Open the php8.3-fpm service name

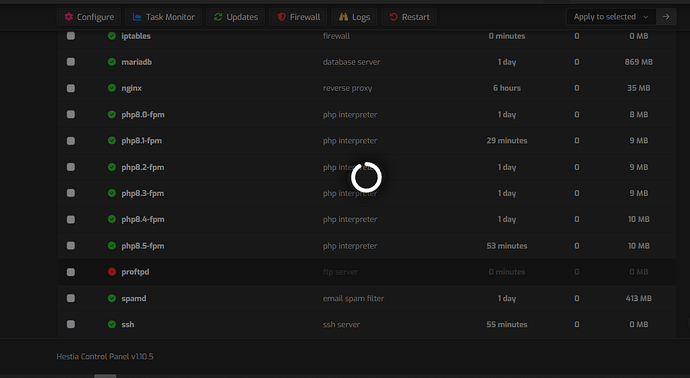click(x=143, y=193)
